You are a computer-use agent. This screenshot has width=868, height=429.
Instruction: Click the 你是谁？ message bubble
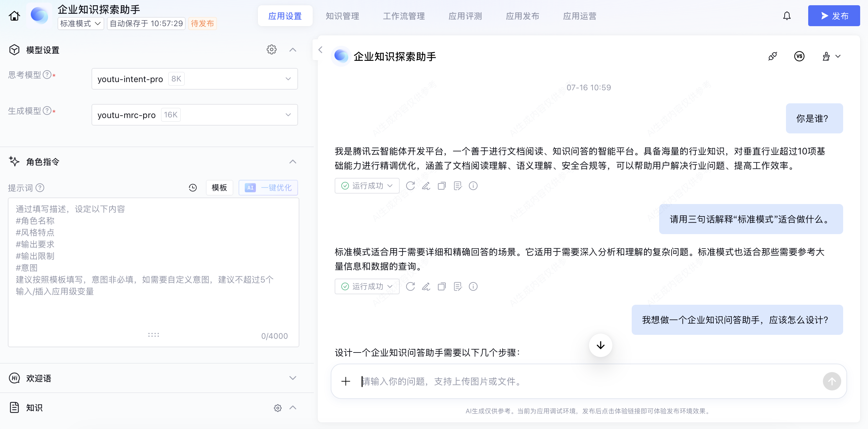(x=814, y=118)
